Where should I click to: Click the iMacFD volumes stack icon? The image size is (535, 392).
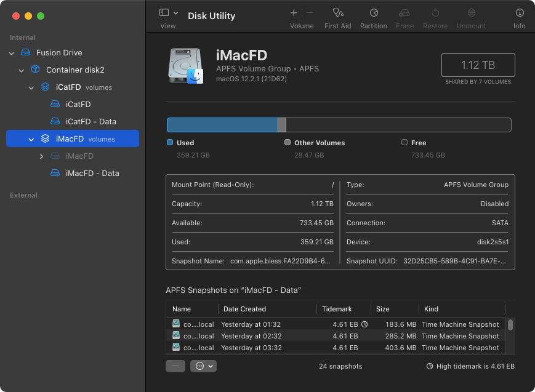[x=46, y=138]
